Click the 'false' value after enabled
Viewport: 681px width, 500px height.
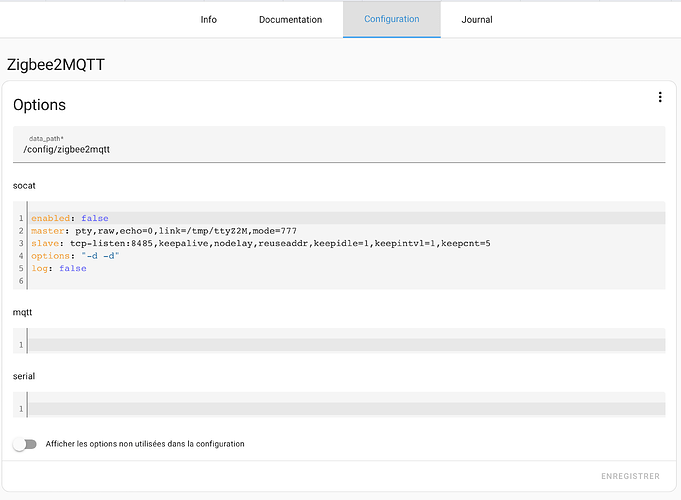point(95,218)
